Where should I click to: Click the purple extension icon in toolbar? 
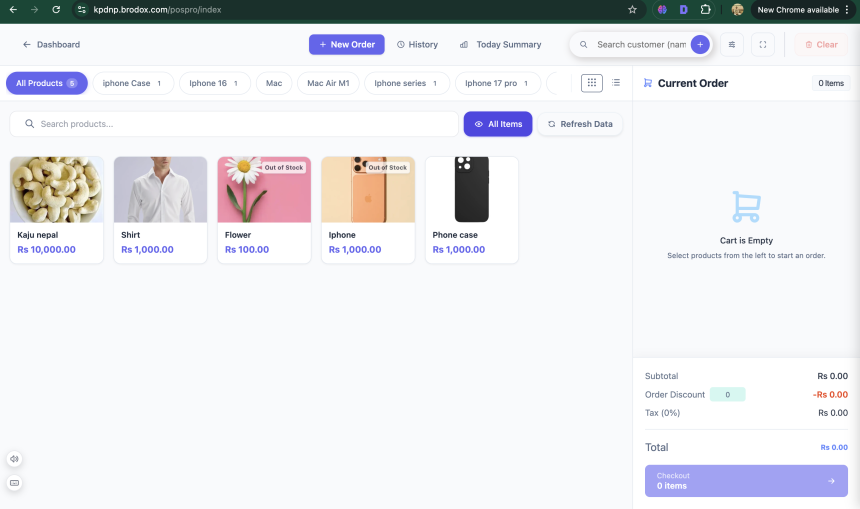point(662,9)
